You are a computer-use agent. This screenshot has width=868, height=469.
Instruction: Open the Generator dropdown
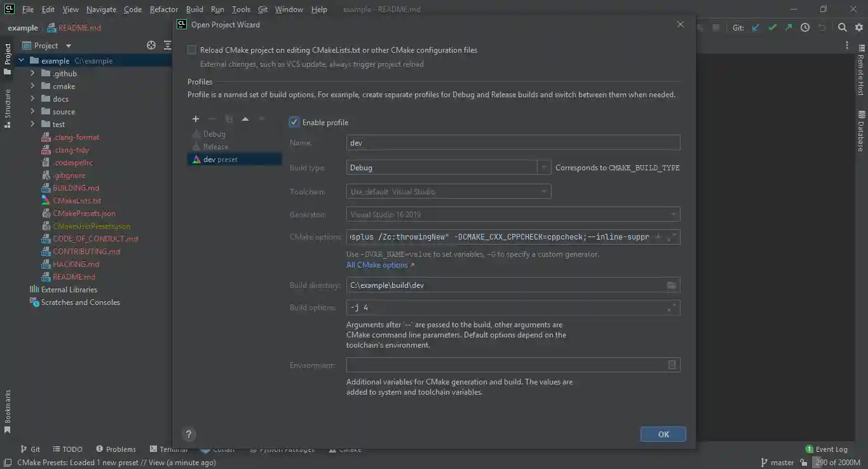click(673, 214)
